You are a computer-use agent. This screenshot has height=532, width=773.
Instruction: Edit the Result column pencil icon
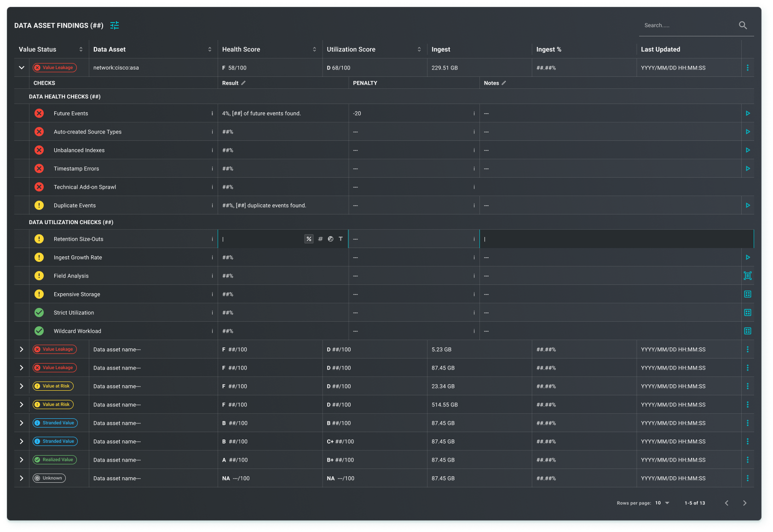[x=243, y=83]
